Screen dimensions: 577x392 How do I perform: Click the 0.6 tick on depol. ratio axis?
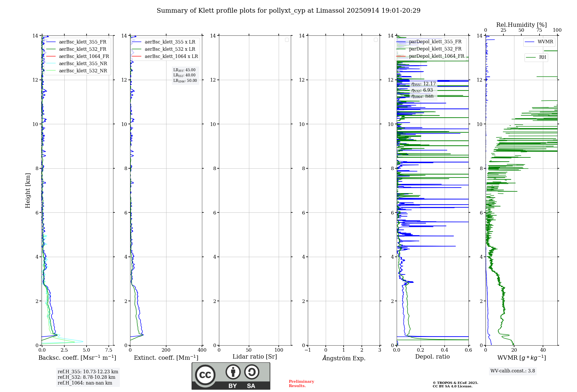469,350
